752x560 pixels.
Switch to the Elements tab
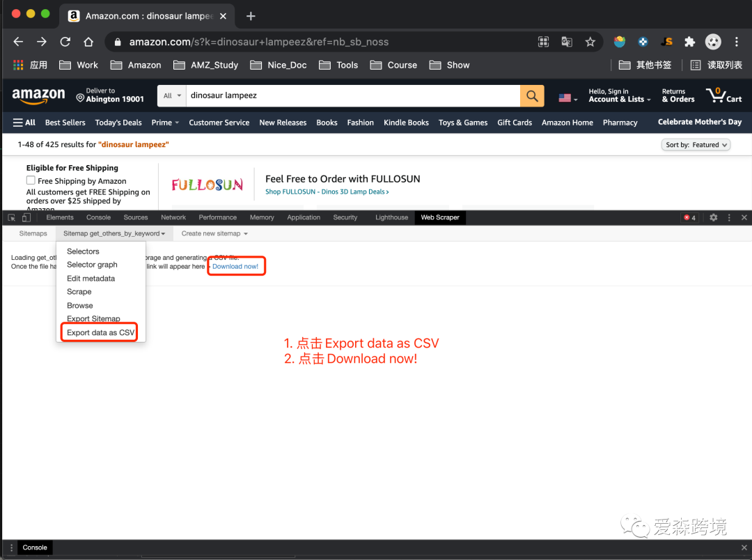(x=60, y=217)
